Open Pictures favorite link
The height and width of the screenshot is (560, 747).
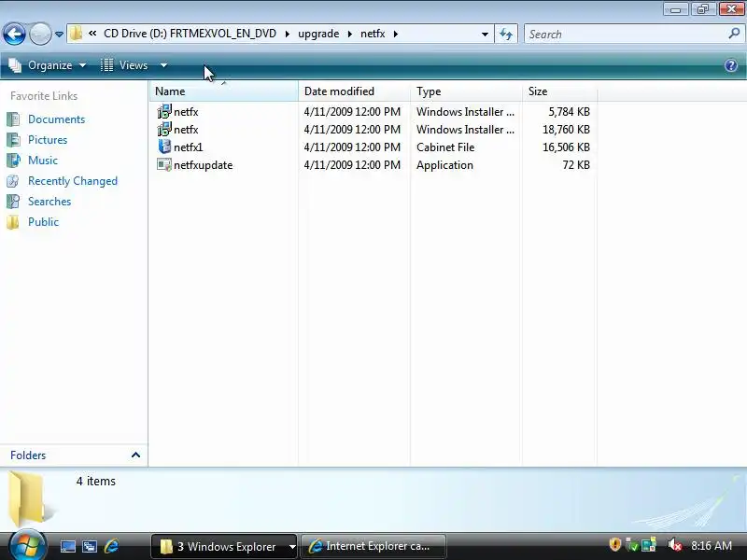[48, 139]
